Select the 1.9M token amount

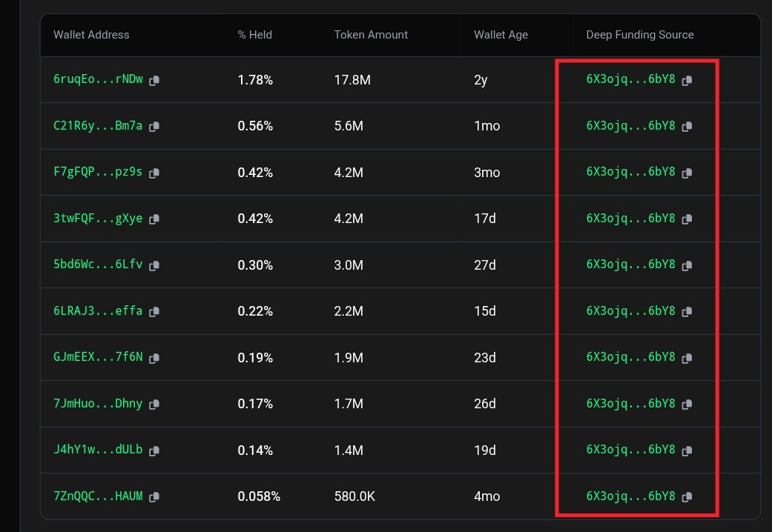click(349, 358)
